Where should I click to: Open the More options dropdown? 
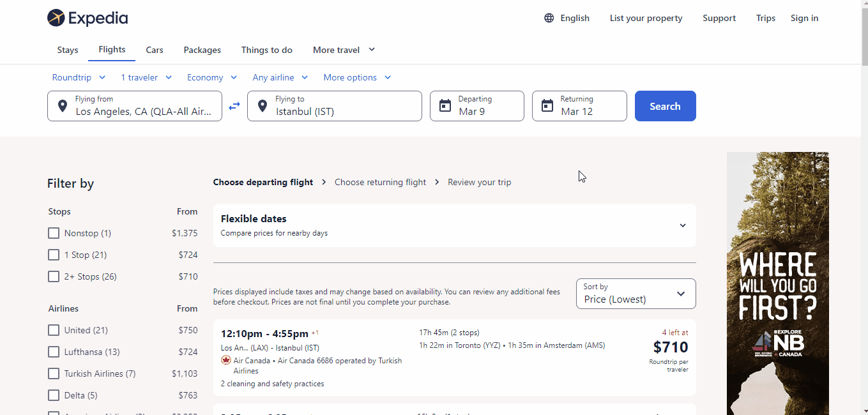357,77
